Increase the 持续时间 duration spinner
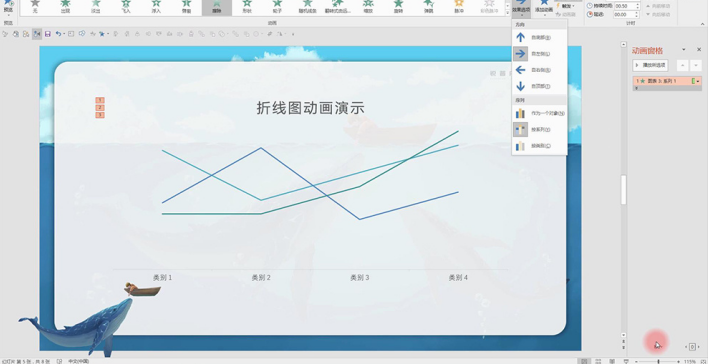Screen dimensions: 709x364 (x=638, y=4)
